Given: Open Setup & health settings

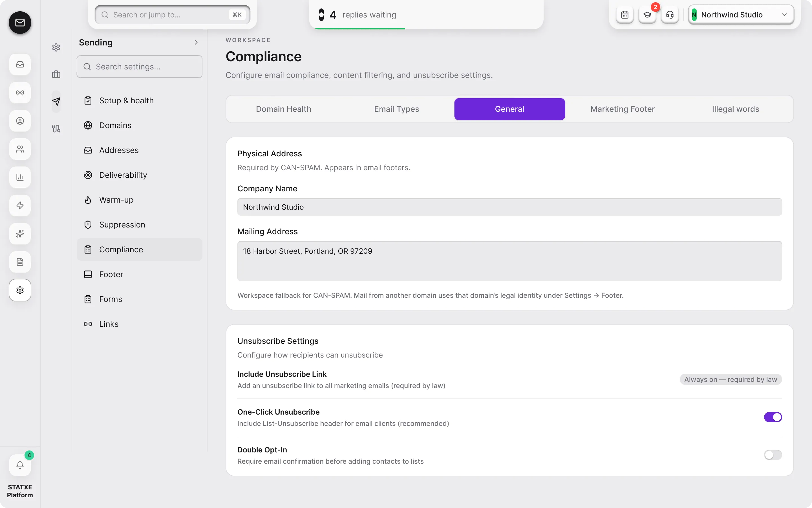Looking at the screenshot, I should 139,100.
